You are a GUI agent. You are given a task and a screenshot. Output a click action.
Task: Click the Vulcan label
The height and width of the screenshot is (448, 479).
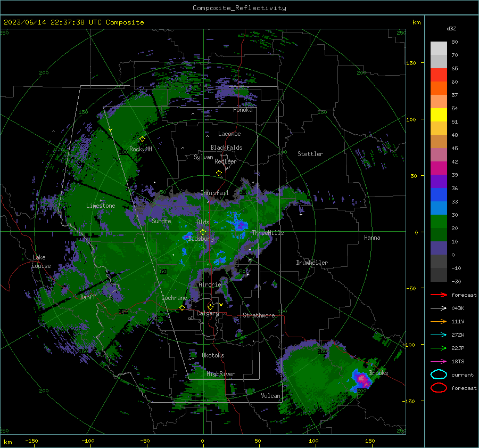click(270, 396)
